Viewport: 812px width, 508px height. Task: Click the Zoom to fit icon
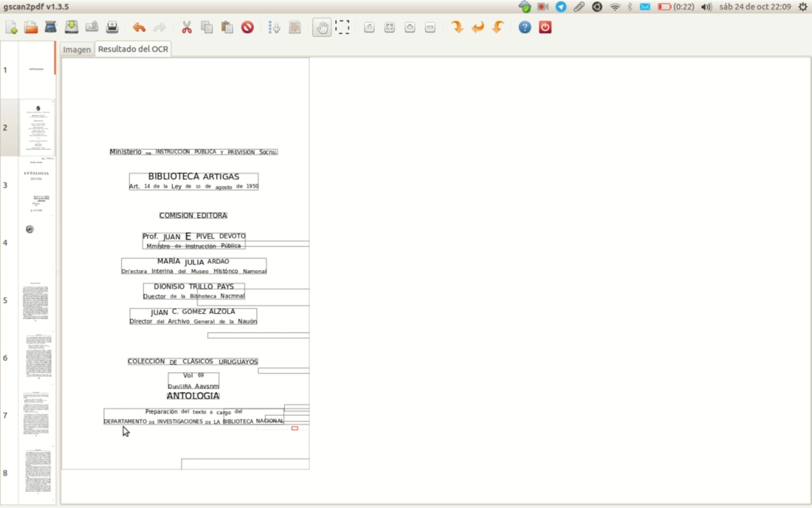point(389,27)
